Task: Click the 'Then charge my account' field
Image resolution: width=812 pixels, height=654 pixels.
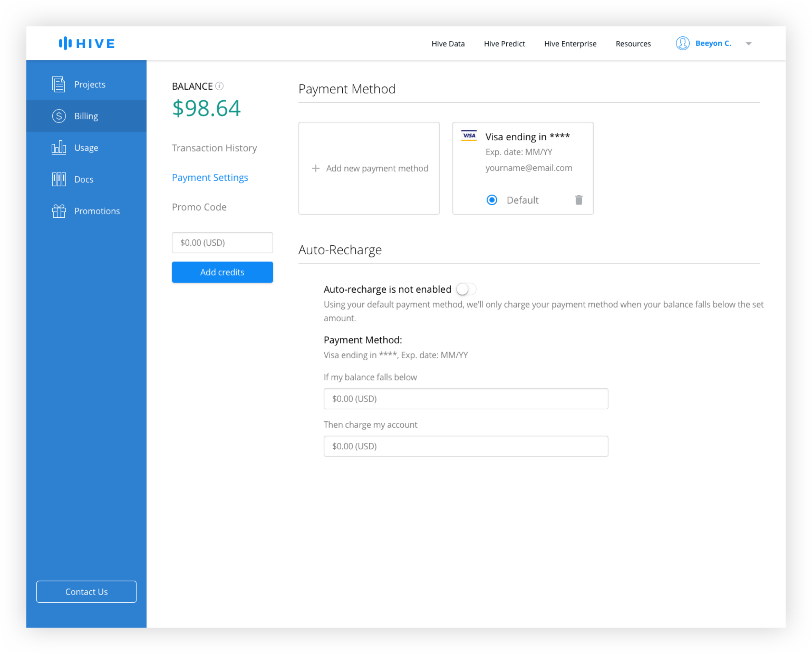Action: pos(465,446)
